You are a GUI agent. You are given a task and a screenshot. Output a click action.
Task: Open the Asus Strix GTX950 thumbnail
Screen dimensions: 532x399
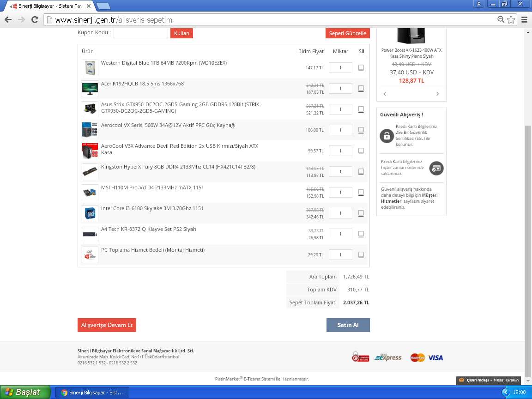90,109
